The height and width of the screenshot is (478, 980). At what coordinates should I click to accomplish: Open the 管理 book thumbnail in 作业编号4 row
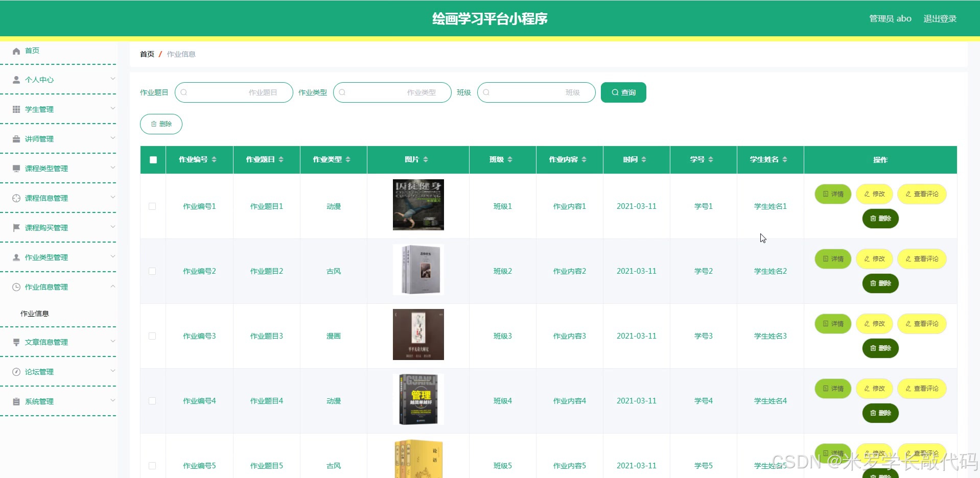(418, 399)
